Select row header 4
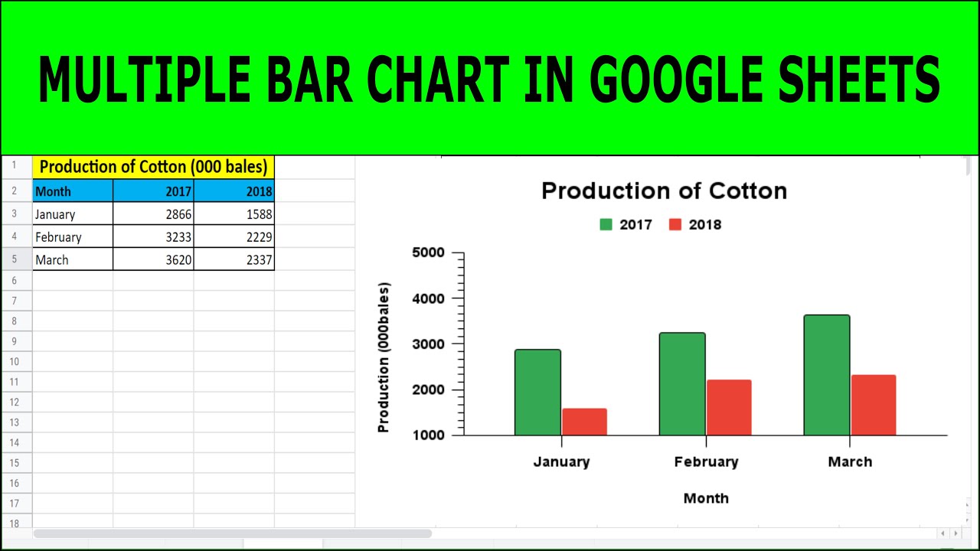This screenshot has width=980, height=551. tap(16, 237)
